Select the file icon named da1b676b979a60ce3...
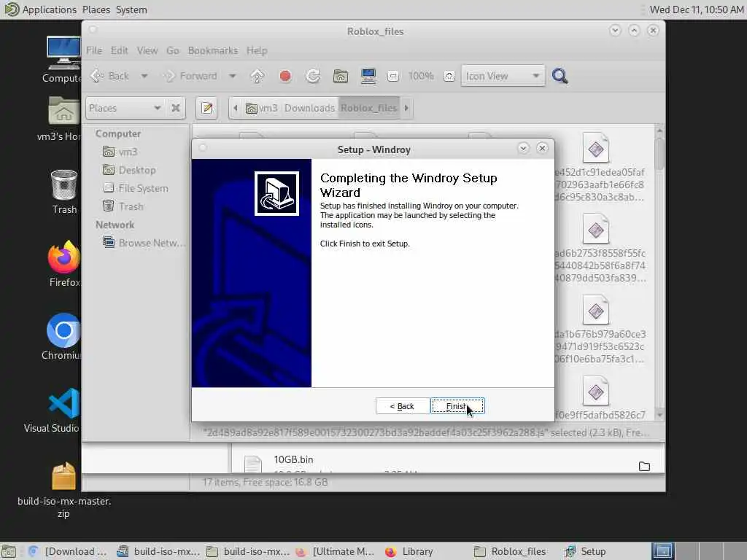This screenshot has height=560, width=747. [x=596, y=311]
